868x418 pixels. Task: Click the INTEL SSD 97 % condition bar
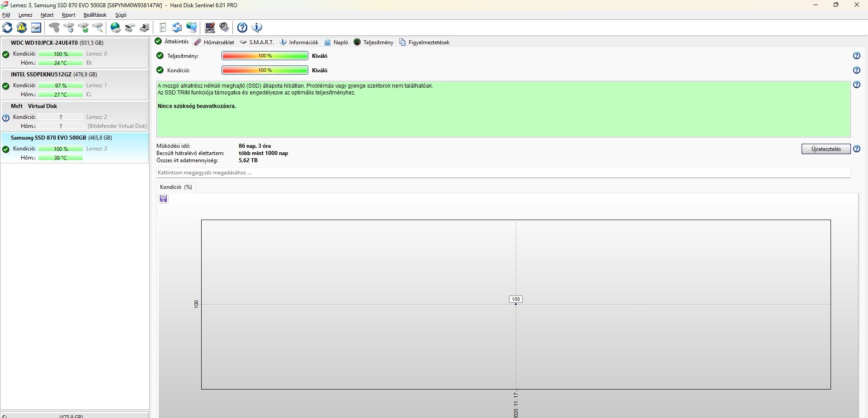point(61,85)
